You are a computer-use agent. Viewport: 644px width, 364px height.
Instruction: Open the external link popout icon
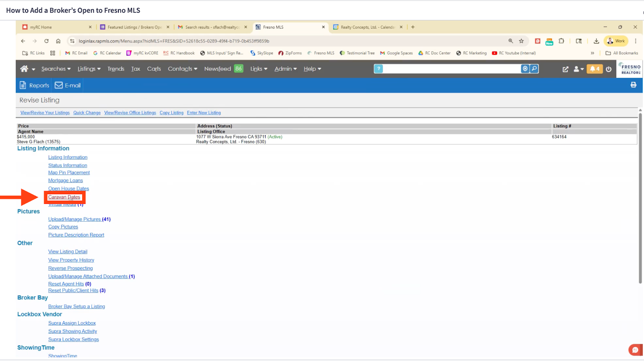[x=566, y=69]
